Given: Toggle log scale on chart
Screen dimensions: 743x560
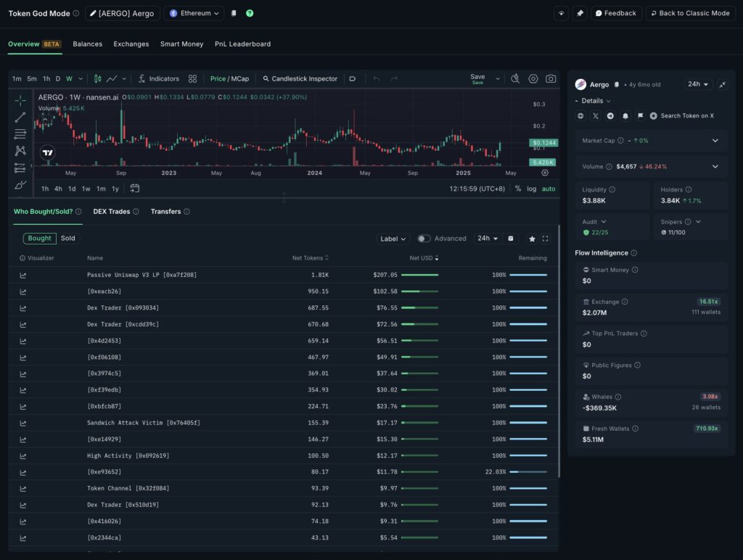Looking at the screenshot, I should 532,189.
